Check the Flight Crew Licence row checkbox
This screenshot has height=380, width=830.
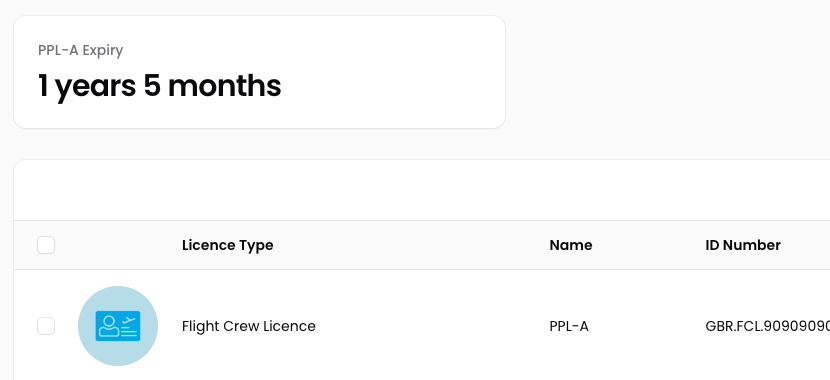point(46,326)
